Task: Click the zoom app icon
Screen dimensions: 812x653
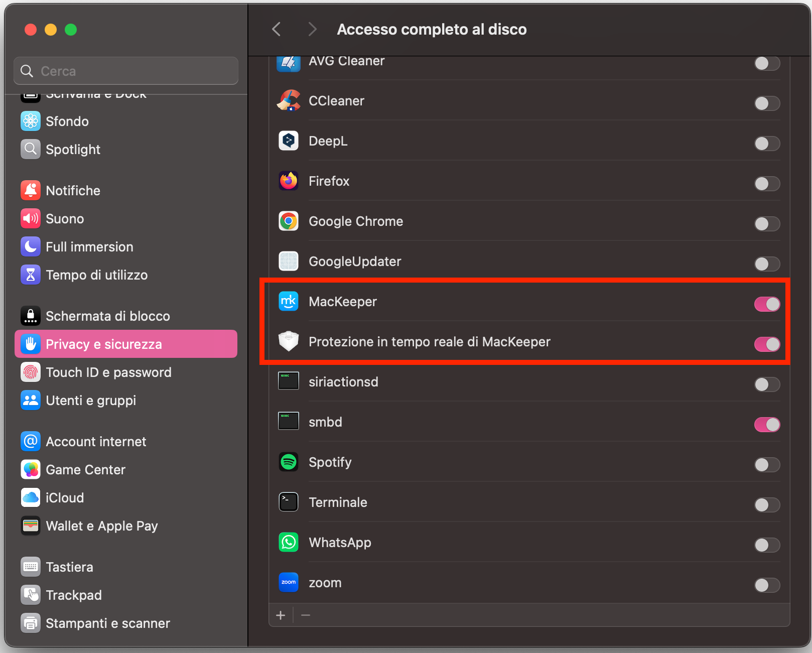Action: pyautogui.click(x=289, y=582)
